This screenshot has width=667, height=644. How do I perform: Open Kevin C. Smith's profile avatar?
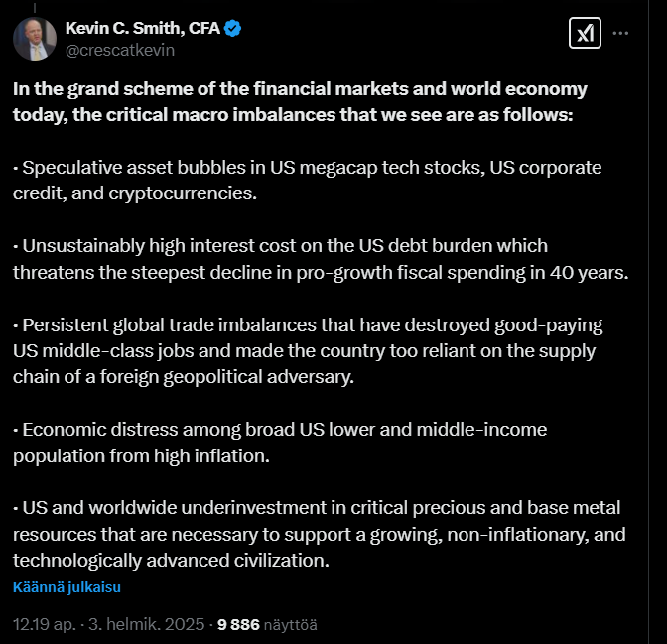coord(35,39)
